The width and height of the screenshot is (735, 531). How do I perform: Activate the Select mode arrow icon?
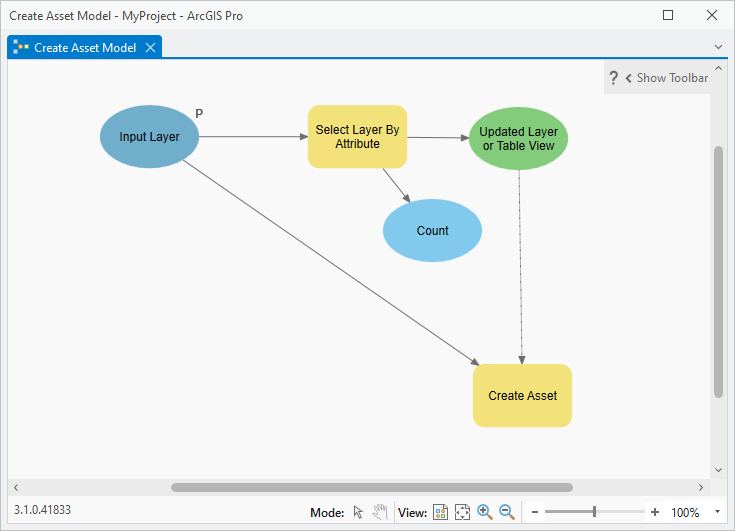click(x=358, y=512)
